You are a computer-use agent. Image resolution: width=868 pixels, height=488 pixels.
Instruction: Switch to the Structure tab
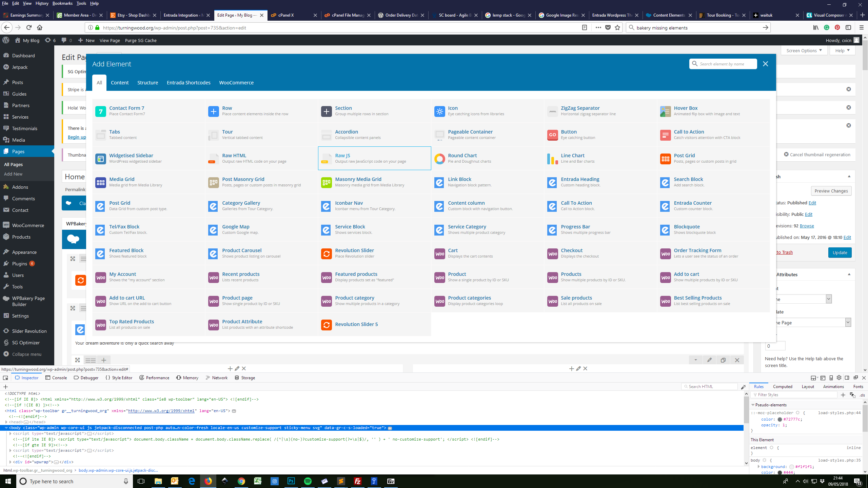(x=147, y=83)
